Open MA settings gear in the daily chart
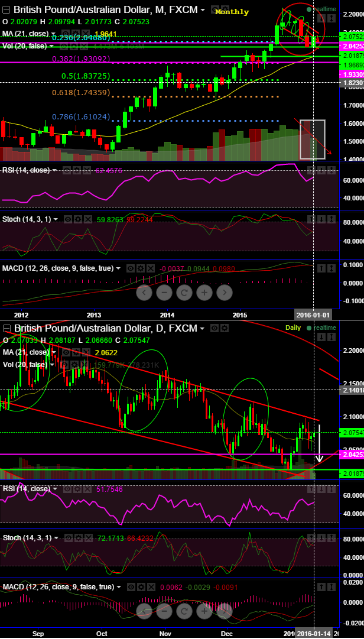The image size is (364, 639). (76, 352)
